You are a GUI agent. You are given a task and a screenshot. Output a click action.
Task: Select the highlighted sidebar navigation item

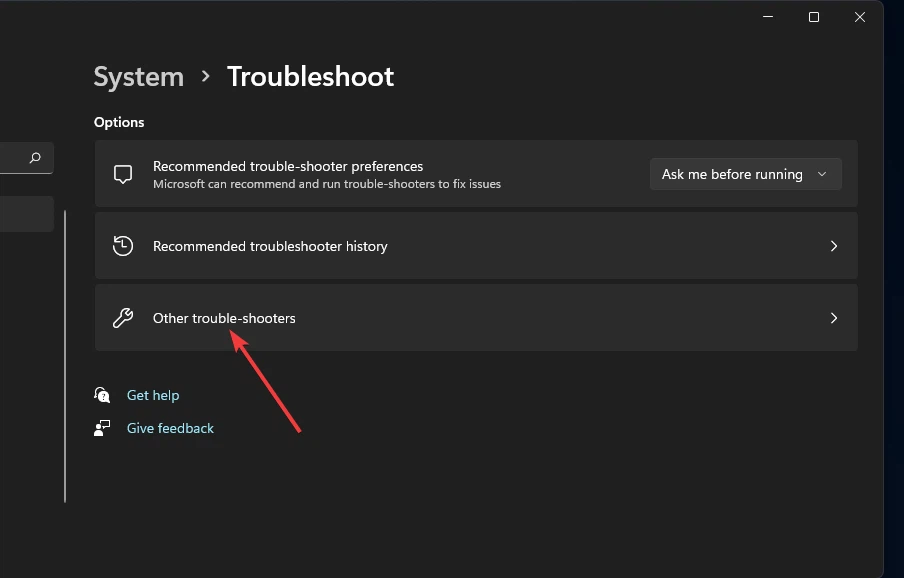coord(25,214)
